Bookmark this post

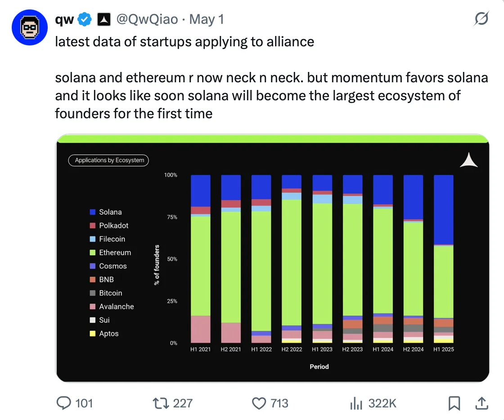coord(454,403)
